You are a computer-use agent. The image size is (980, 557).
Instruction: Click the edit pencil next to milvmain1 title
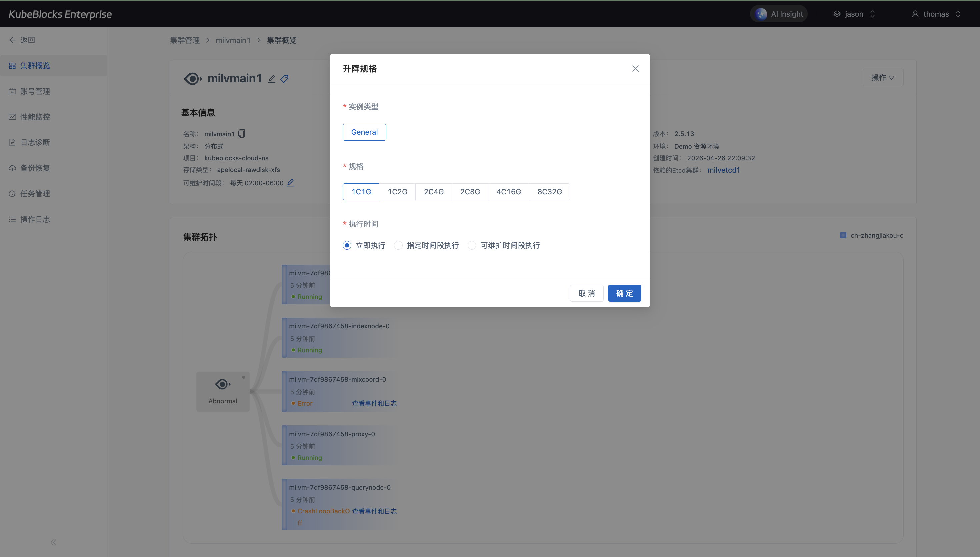pos(271,79)
